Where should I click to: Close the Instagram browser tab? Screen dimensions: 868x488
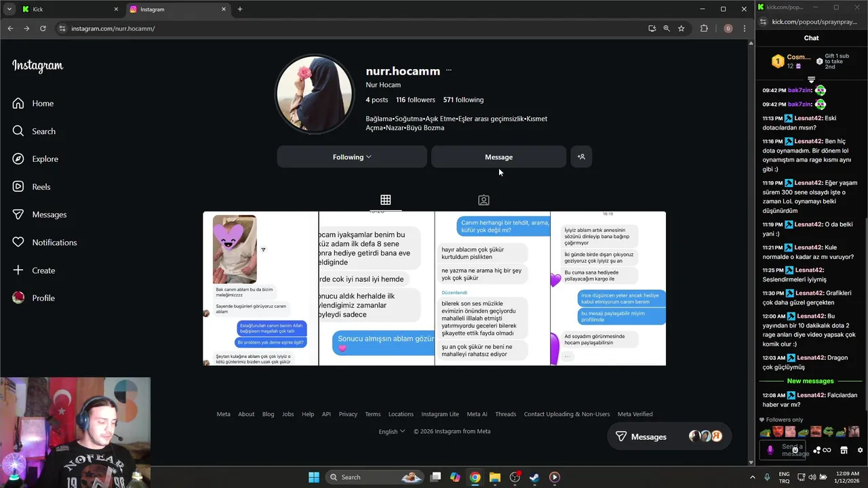click(x=223, y=9)
